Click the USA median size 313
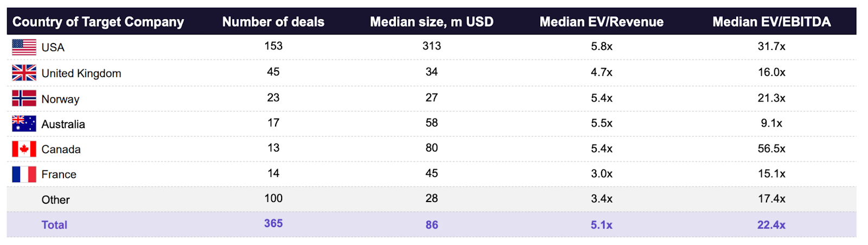 click(432, 46)
